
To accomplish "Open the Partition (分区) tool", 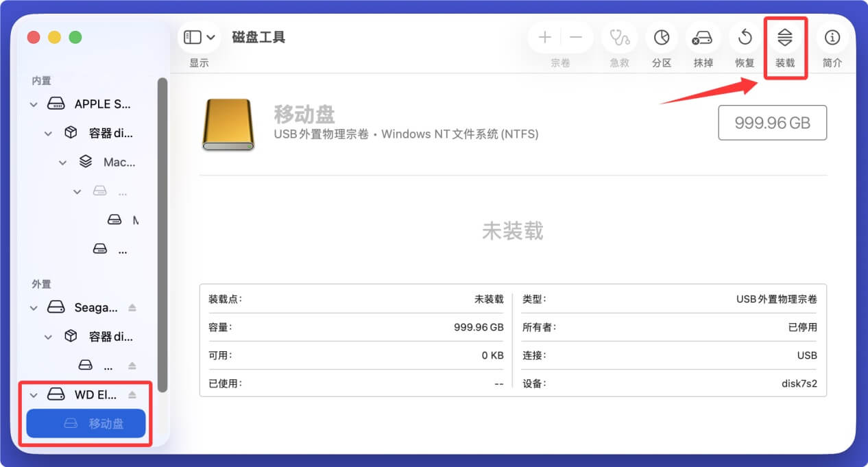I will pos(661,38).
